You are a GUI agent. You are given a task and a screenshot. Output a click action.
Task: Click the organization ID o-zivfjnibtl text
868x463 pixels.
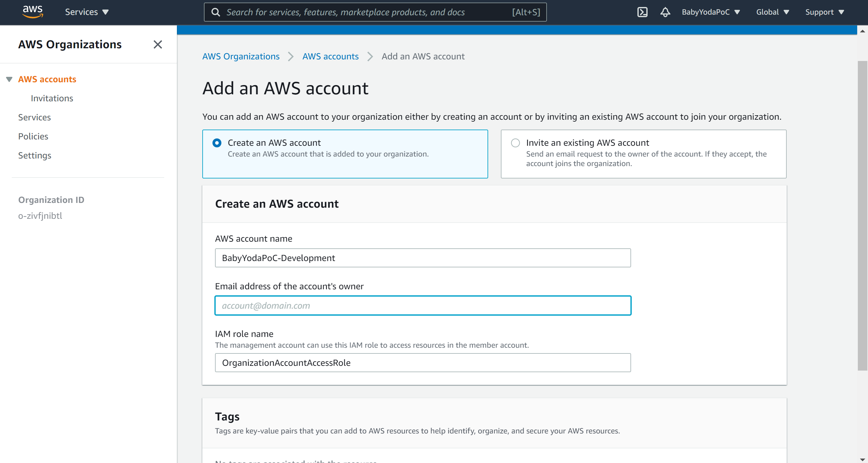pyautogui.click(x=40, y=216)
